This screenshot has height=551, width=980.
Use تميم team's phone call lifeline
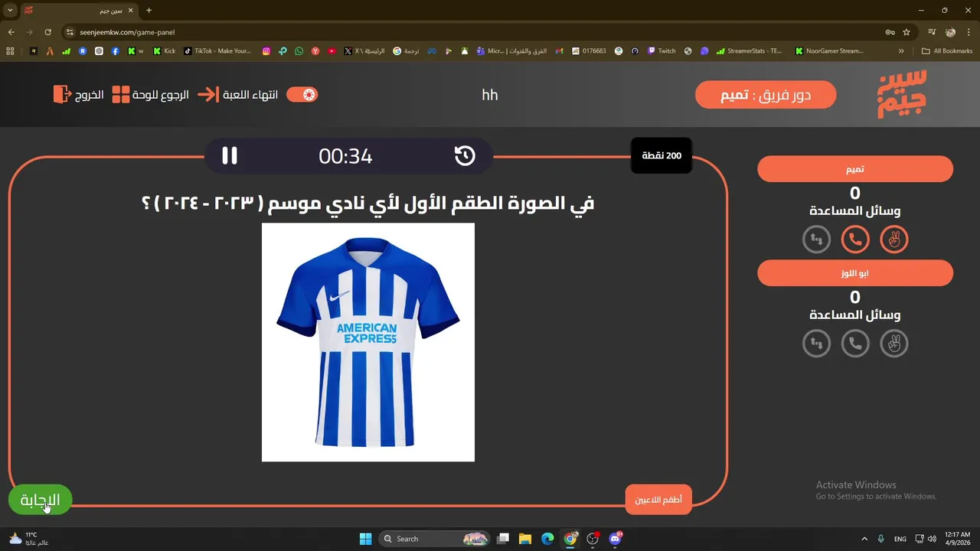(x=855, y=240)
